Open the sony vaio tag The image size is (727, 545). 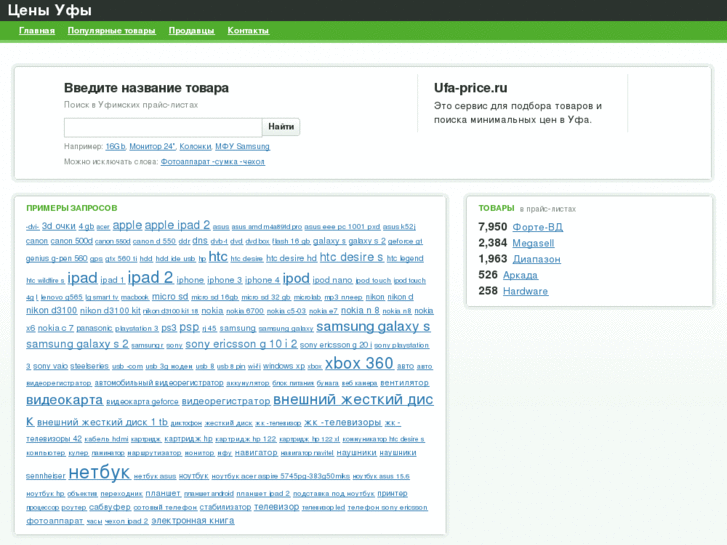pos(50,366)
